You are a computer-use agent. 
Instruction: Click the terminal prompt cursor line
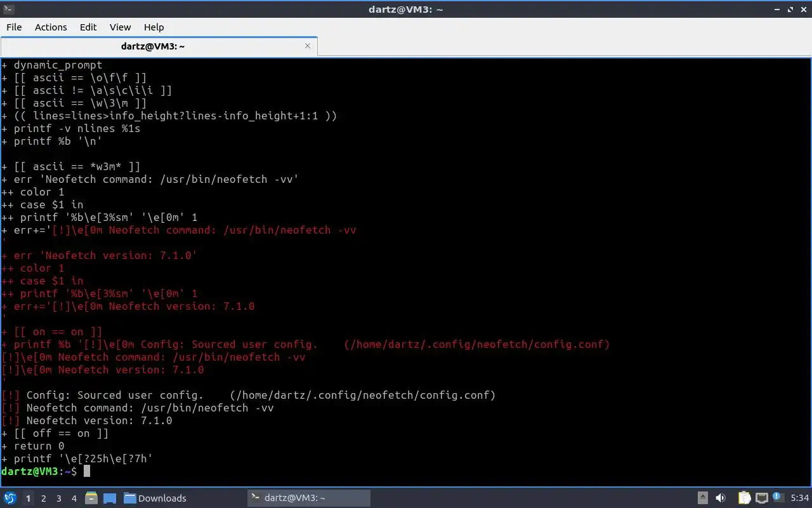[x=46, y=471]
